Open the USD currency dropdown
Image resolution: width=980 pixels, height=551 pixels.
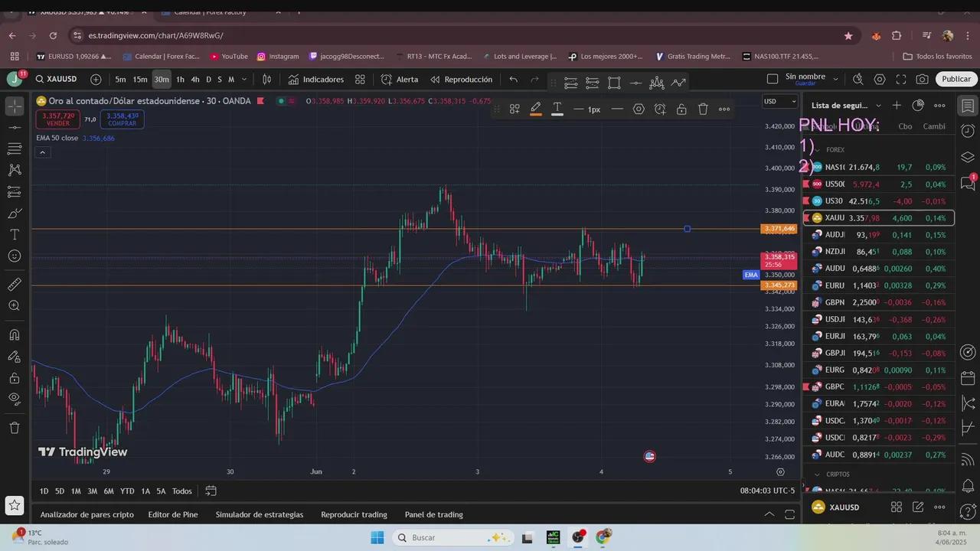click(779, 101)
